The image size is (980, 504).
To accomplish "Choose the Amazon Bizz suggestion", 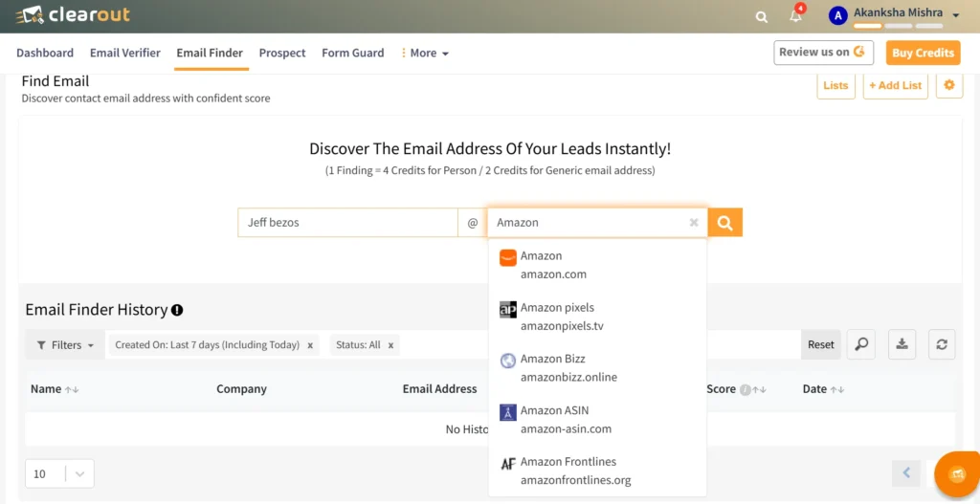I will pyautogui.click(x=597, y=368).
